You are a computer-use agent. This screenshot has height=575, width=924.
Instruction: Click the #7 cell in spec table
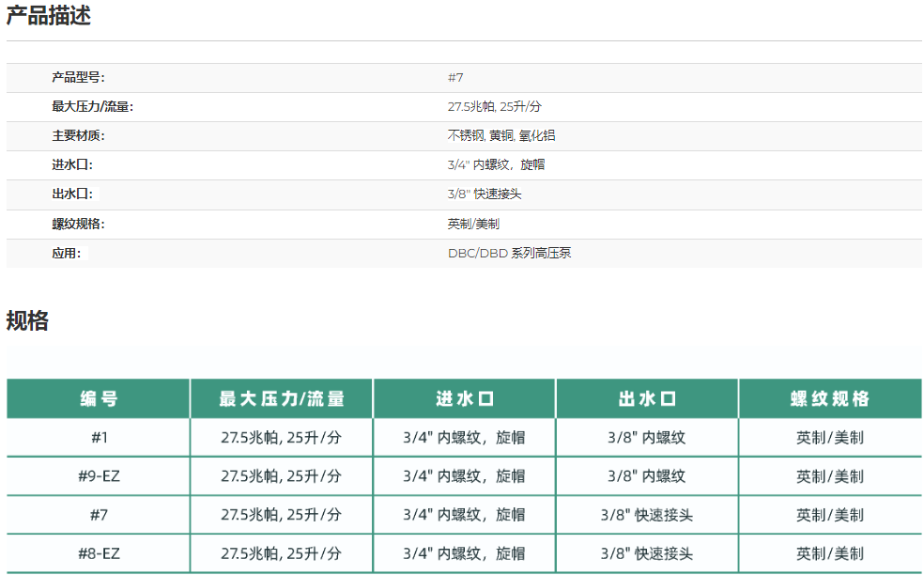click(99, 515)
